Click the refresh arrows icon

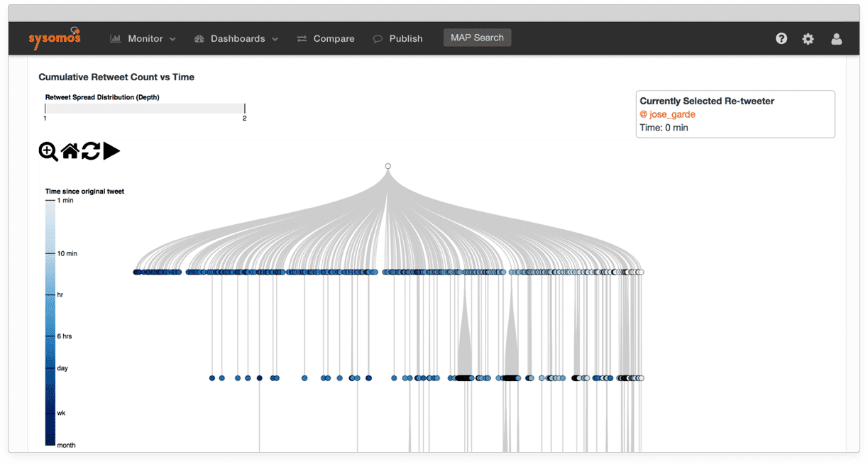click(90, 150)
